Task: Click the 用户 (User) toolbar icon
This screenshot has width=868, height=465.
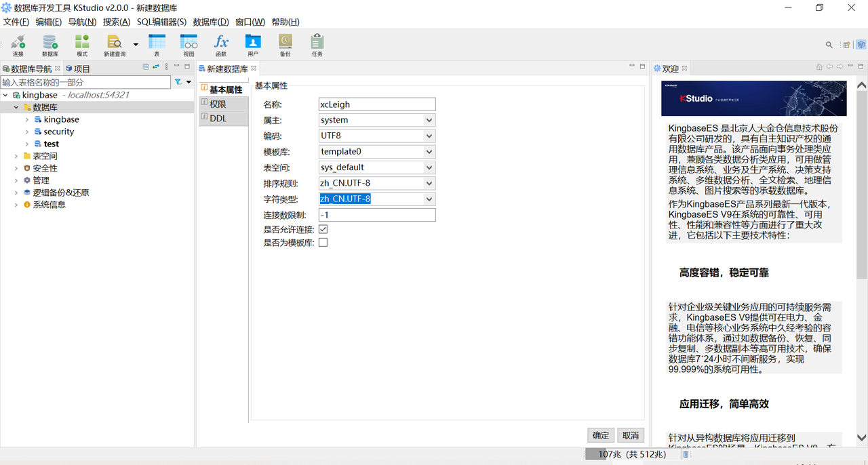Action: point(253,45)
